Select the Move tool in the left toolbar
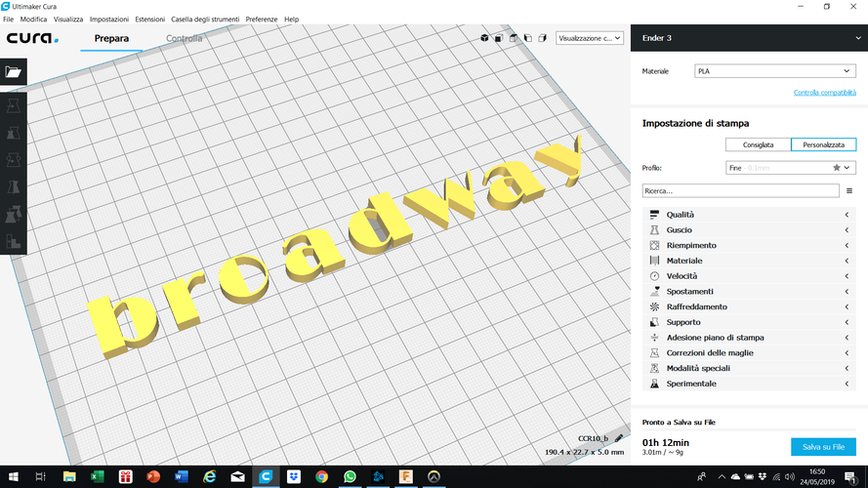This screenshot has width=868, height=488. (x=14, y=106)
